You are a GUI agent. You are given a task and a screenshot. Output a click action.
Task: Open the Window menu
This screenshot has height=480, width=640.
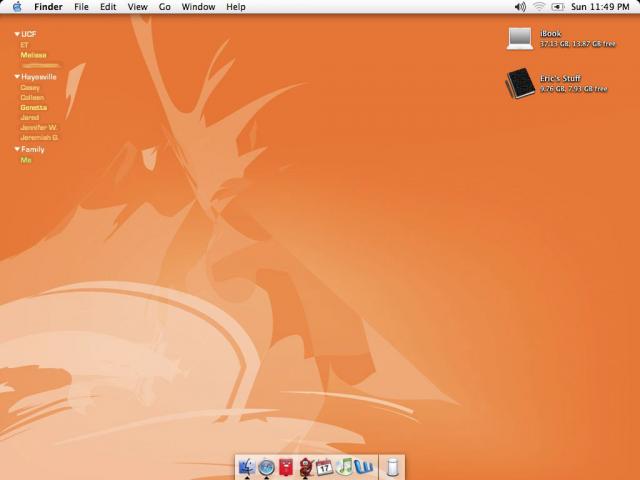pos(198,7)
